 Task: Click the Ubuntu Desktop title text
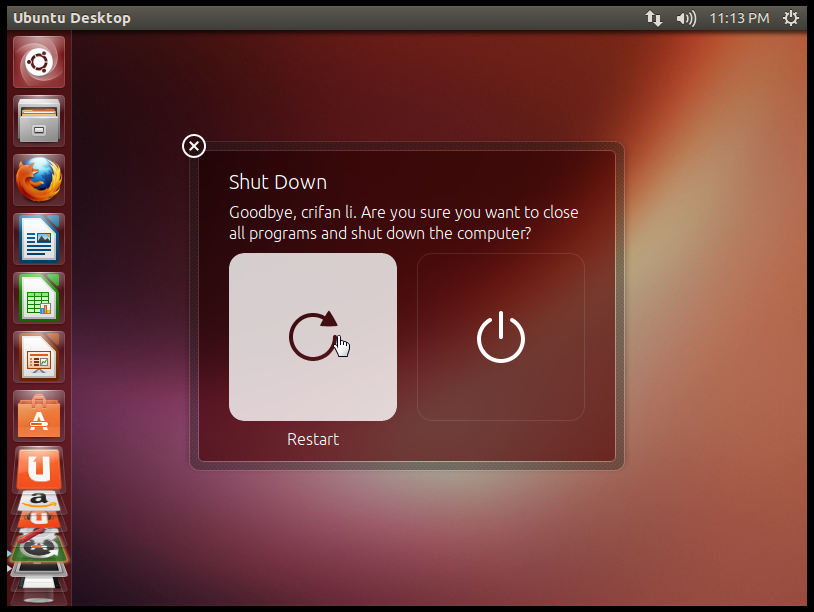[72, 18]
